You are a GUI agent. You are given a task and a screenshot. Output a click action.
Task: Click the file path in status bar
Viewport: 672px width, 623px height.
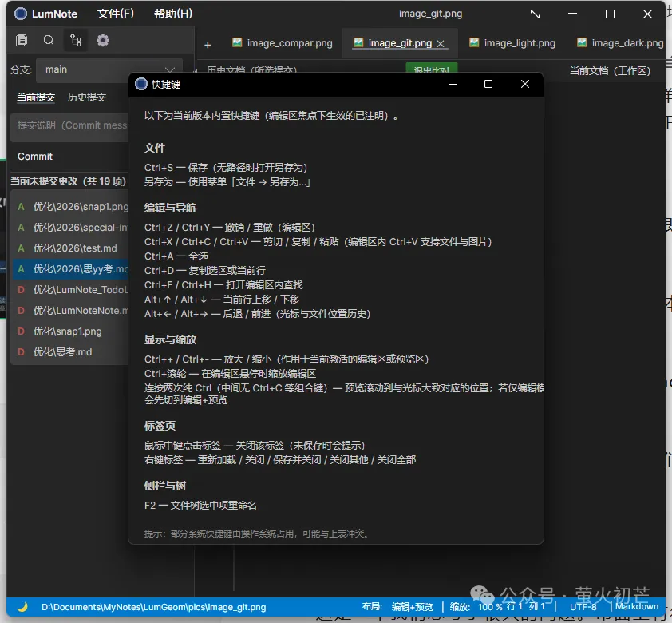153,607
